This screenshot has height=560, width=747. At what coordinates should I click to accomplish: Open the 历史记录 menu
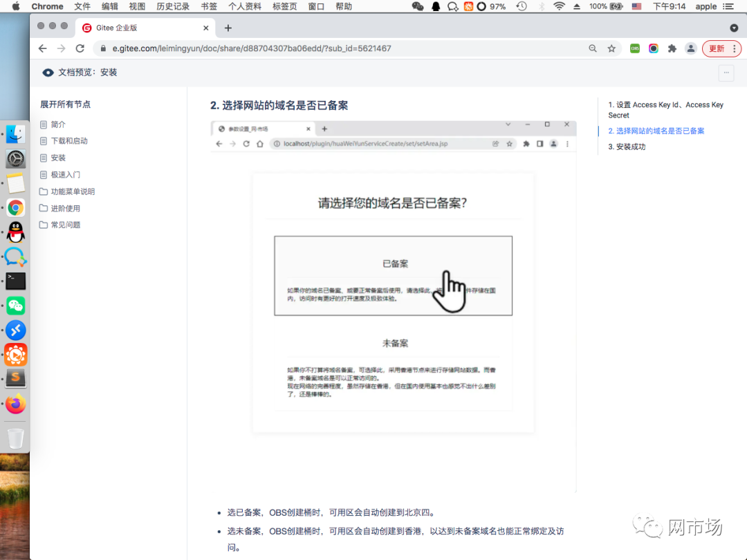pyautogui.click(x=172, y=6)
